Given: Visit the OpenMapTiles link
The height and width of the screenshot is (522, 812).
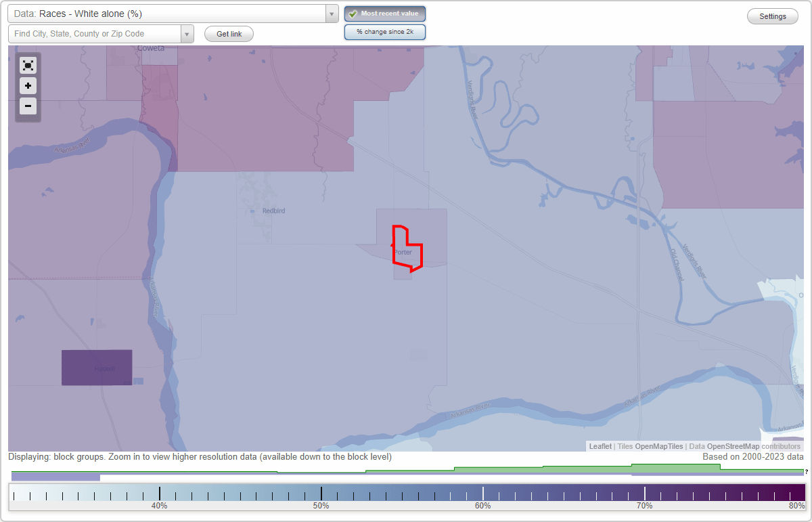Looking at the screenshot, I should pos(660,446).
